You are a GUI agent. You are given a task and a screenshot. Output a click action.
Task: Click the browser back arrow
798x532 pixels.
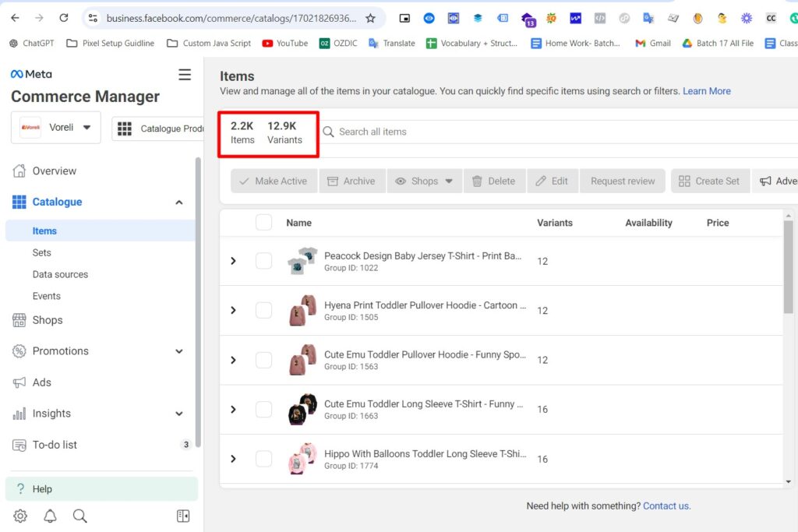click(16, 18)
